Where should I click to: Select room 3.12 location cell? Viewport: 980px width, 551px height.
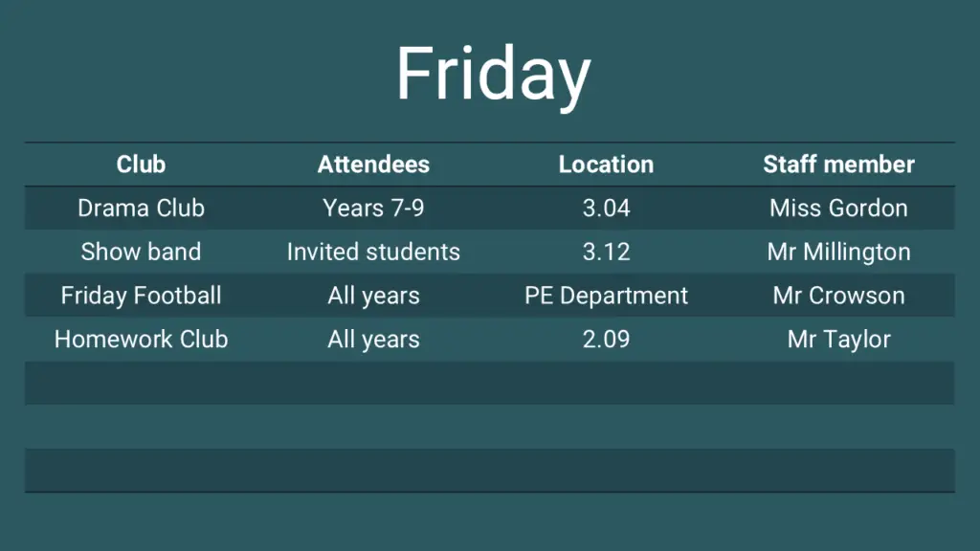click(606, 252)
